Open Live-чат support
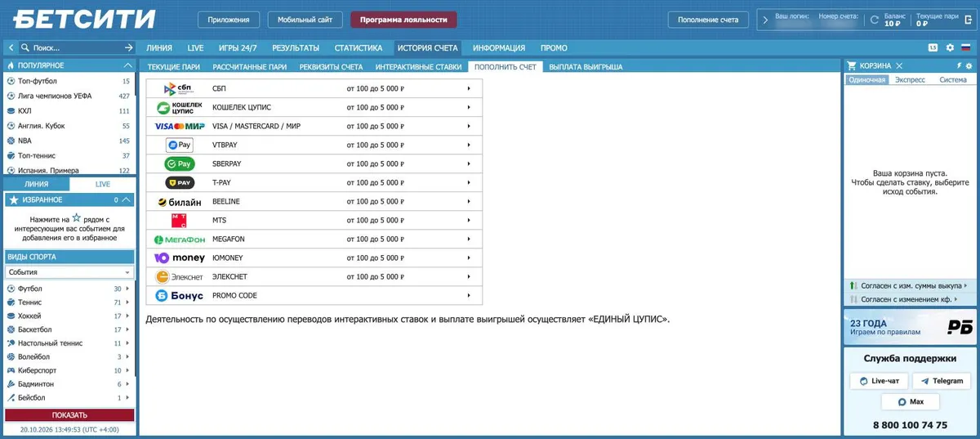Image resolution: width=980 pixels, height=439 pixels. [880, 381]
